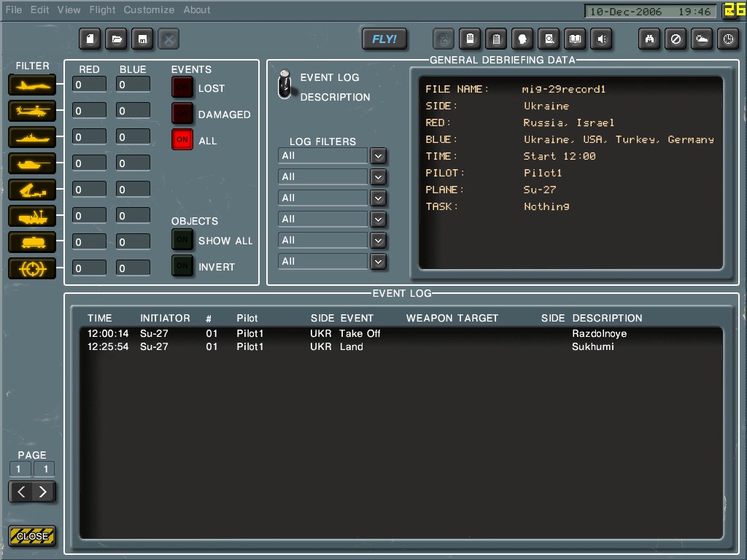Viewport: 747px width, 560px height.
Task: Toggle the DAMAGED events button
Action: (182, 114)
